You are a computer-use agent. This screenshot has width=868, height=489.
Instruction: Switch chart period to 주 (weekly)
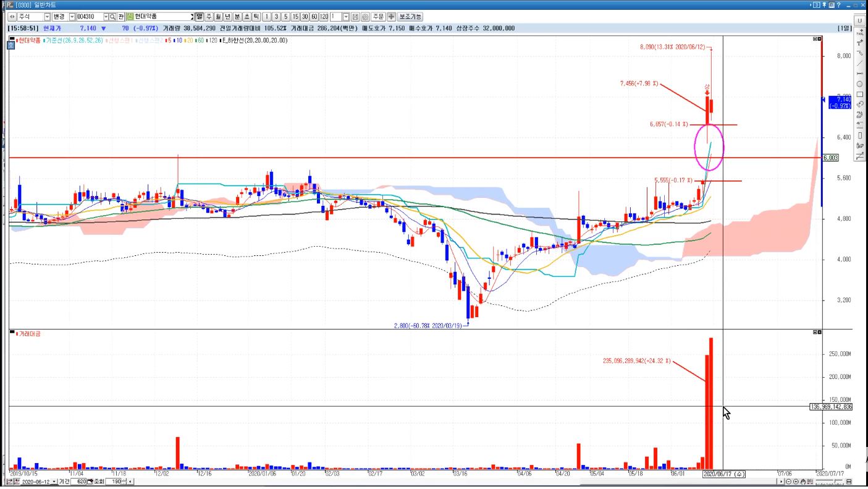[209, 16]
